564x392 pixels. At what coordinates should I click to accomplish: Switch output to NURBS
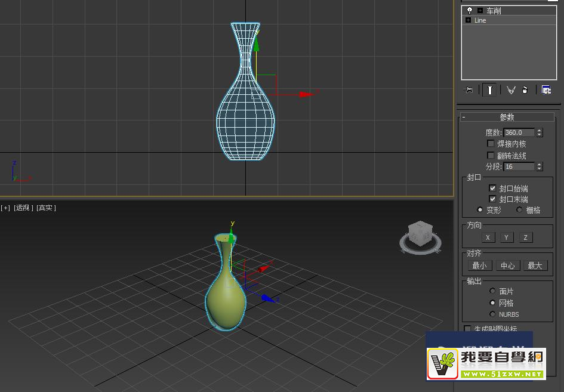pyautogui.click(x=492, y=314)
